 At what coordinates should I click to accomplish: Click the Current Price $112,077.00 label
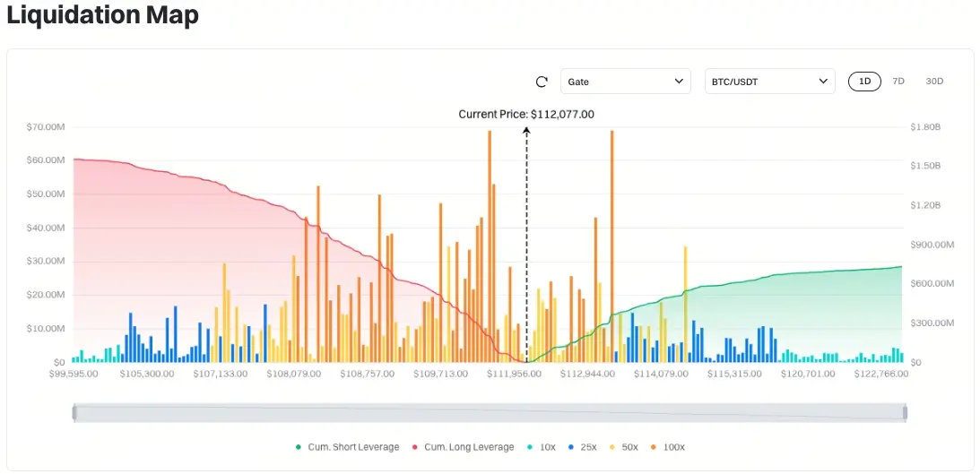point(526,115)
